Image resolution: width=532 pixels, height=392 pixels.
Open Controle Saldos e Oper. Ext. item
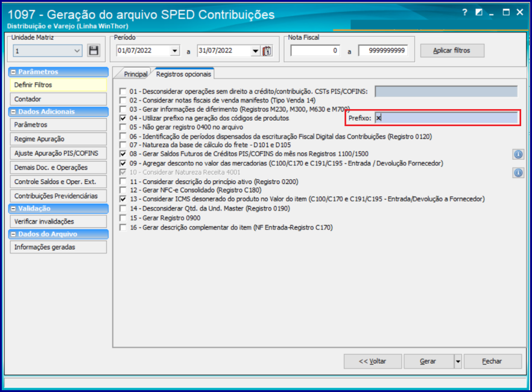pos(59,182)
